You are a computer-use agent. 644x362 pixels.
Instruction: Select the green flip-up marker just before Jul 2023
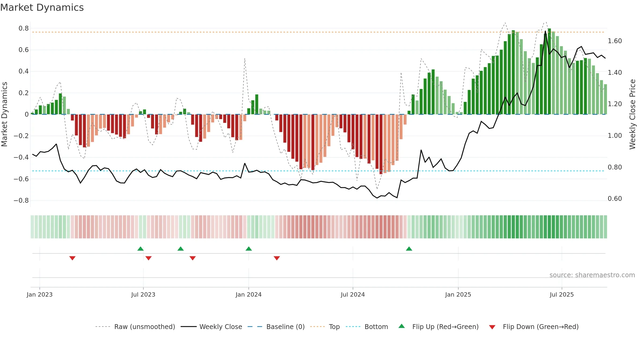pyautogui.click(x=140, y=249)
